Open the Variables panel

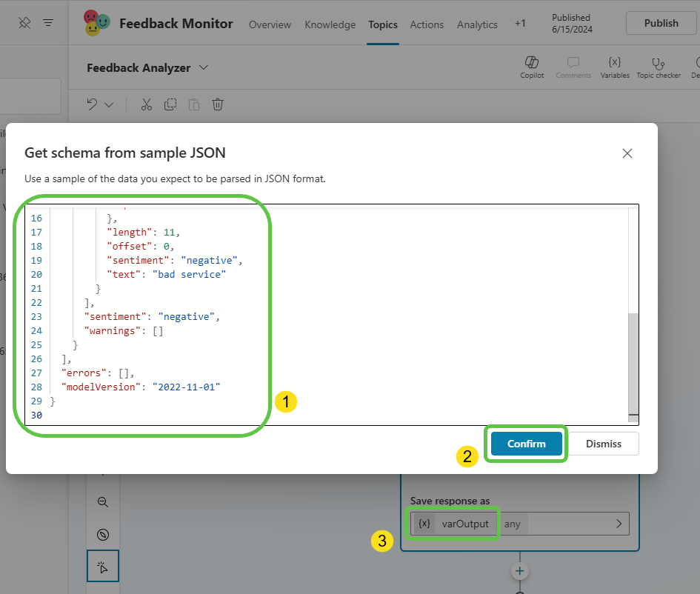tap(614, 63)
